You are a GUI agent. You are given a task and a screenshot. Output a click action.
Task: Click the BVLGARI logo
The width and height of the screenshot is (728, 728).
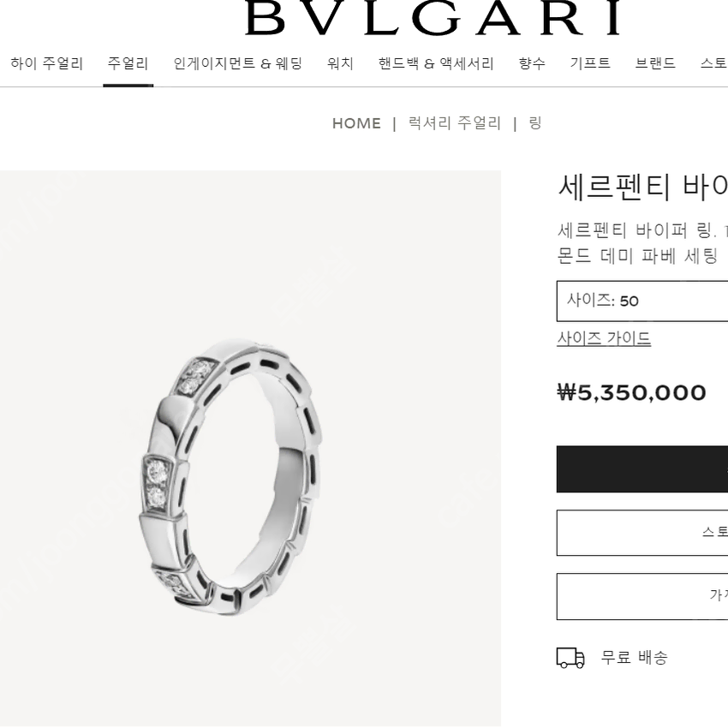(x=433, y=18)
